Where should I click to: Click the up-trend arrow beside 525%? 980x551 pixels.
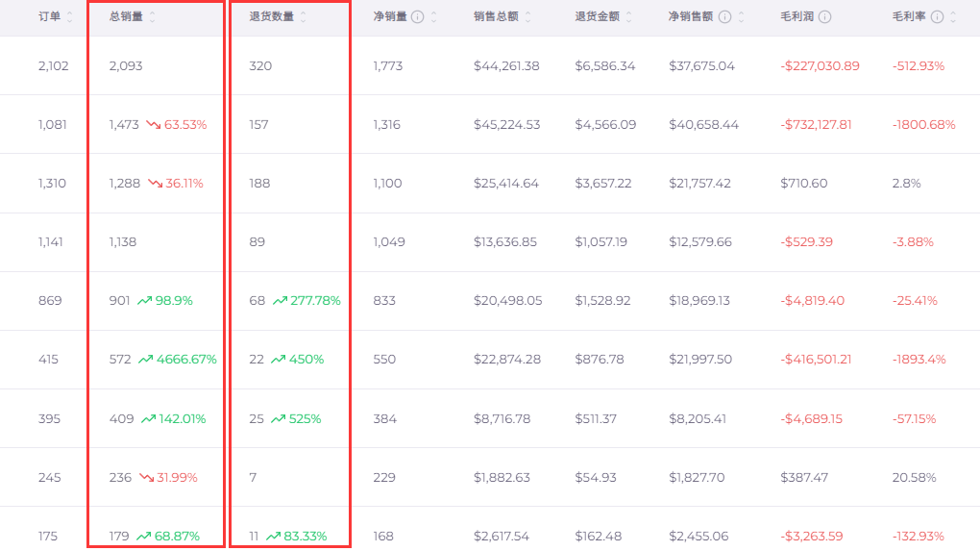[x=278, y=419]
